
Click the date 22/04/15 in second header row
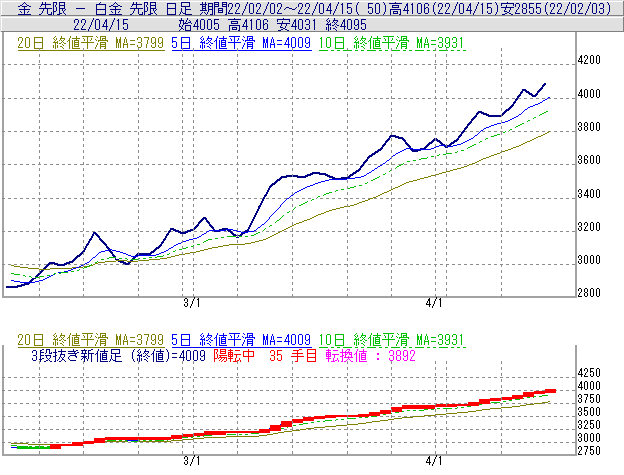coord(101,25)
